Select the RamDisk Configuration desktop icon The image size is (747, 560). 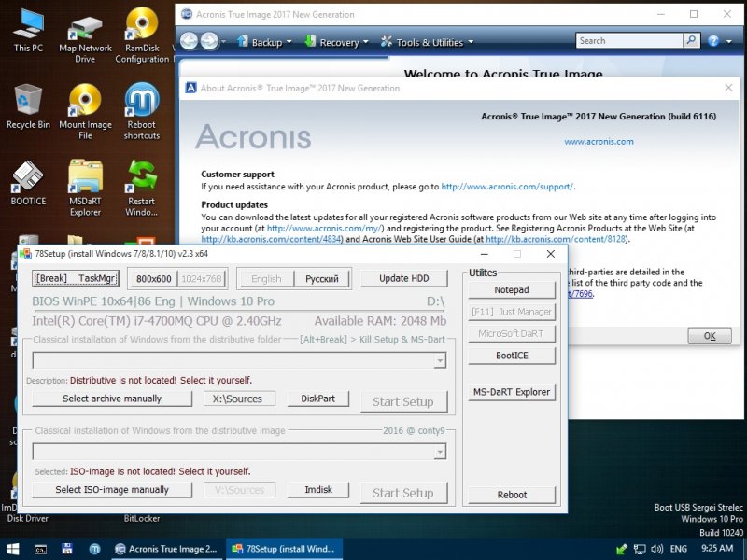(142, 35)
